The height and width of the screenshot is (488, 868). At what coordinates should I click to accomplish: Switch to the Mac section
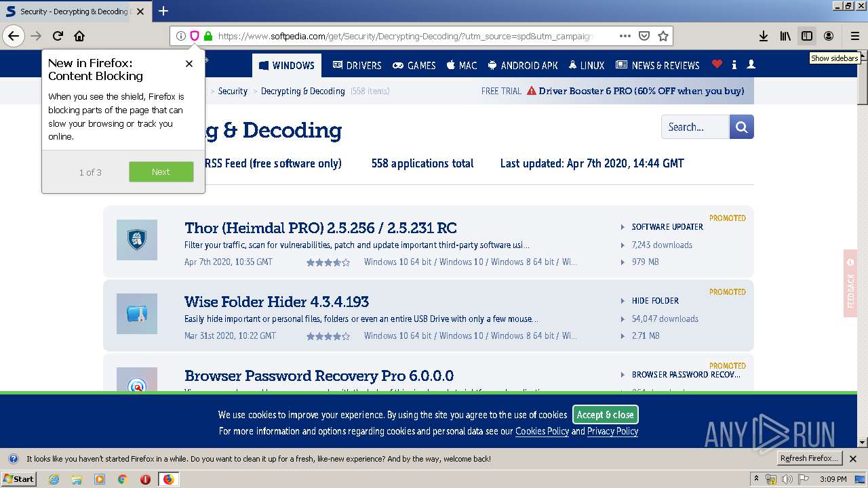point(462,65)
